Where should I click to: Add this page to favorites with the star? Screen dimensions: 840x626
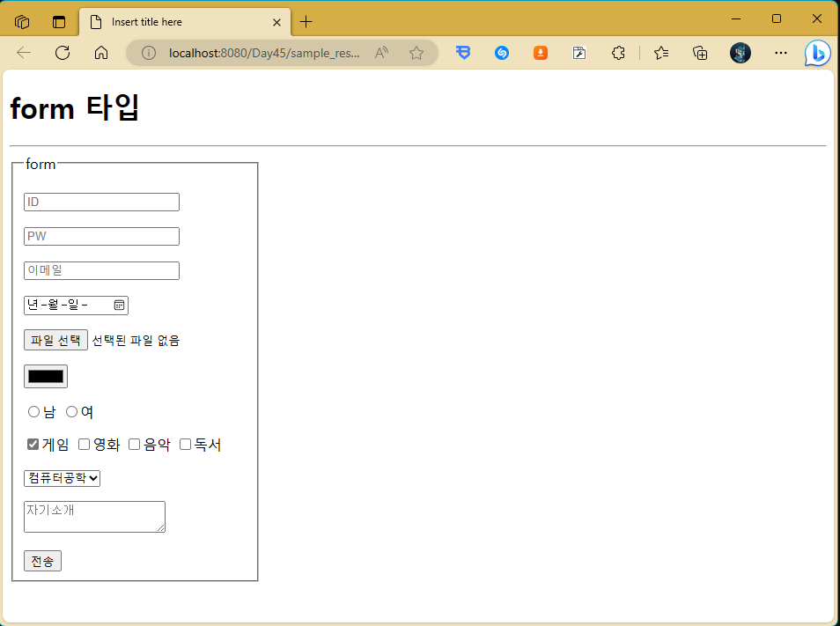416,53
